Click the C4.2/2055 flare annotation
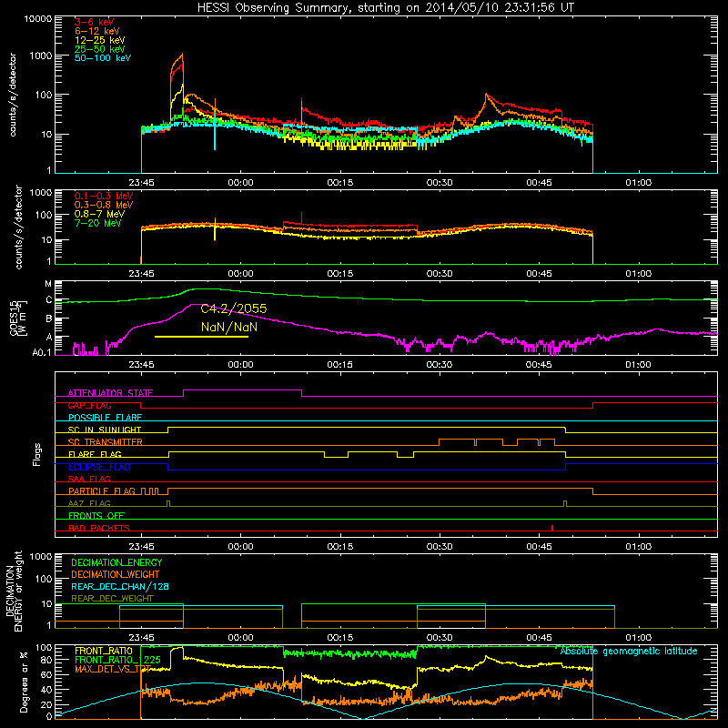The height and width of the screenshot is (728, 728). point(234,308)
